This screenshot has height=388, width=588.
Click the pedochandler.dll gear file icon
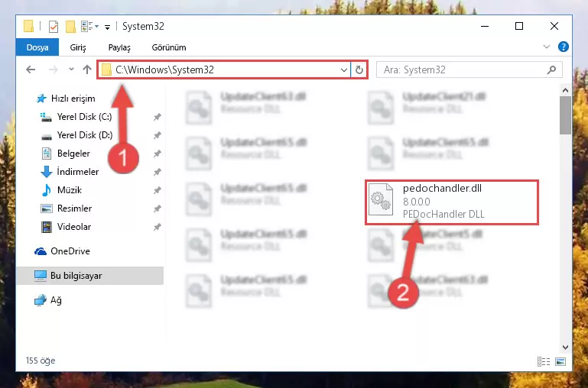pos(381,200)
